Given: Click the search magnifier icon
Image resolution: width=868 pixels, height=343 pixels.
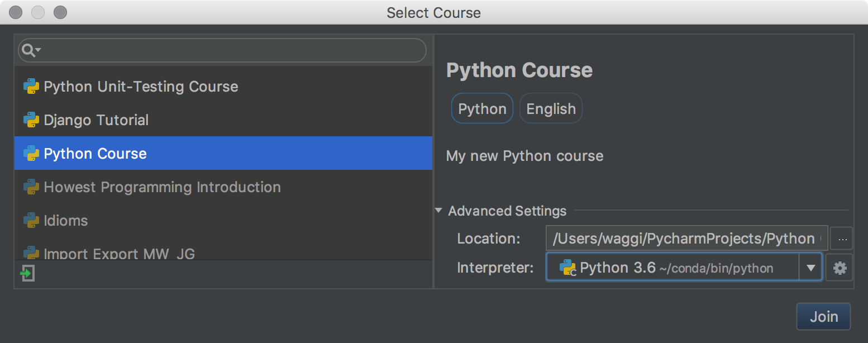Looking at the screenshot, I should [30, 50].
